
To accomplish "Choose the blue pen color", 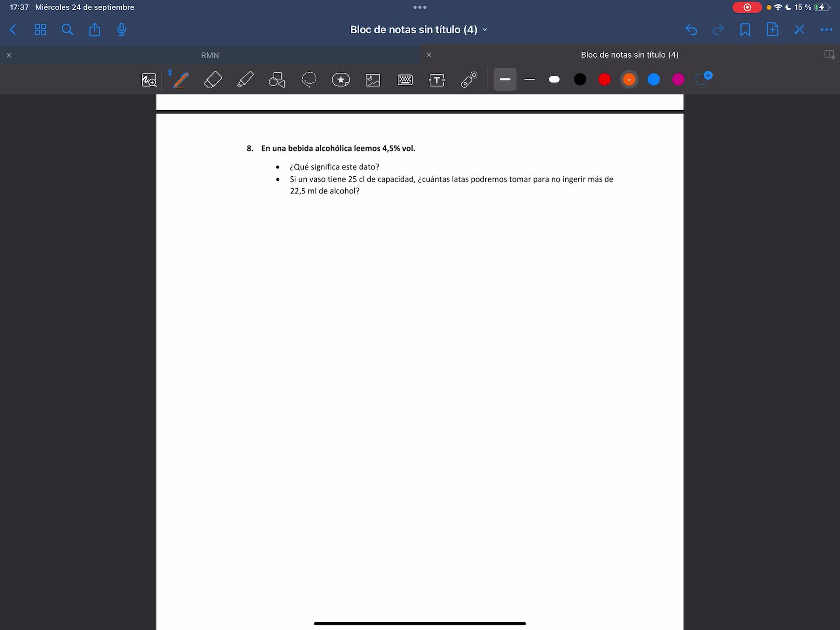I will pos(654,80).
